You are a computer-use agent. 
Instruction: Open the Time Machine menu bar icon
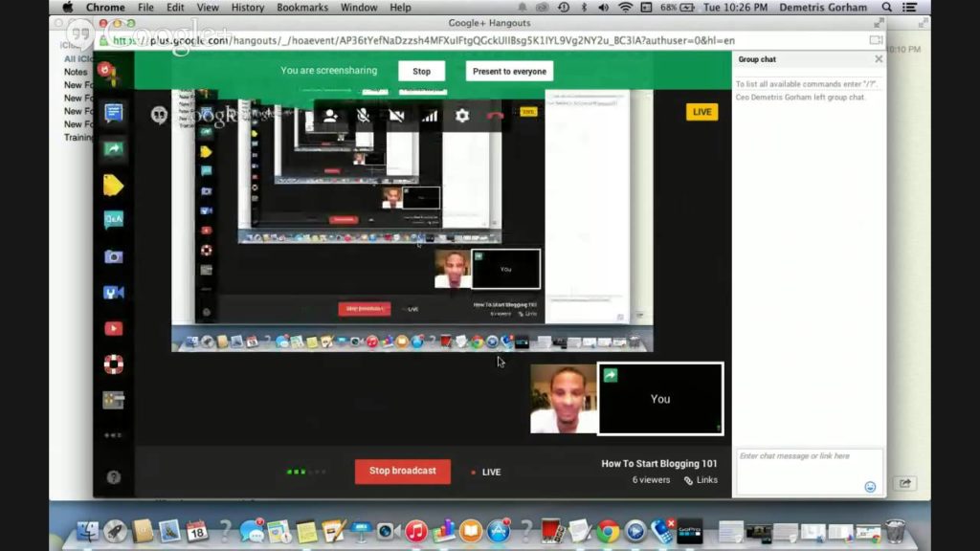click(564, 8)
